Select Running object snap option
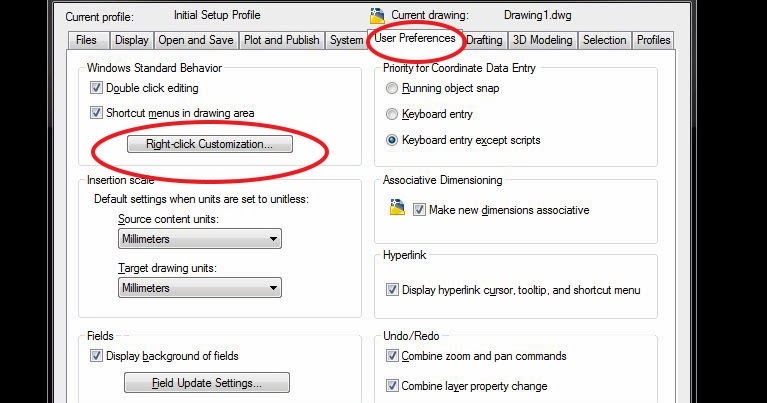767x403 pixels. pyautogui.click(x=392, y=88)
